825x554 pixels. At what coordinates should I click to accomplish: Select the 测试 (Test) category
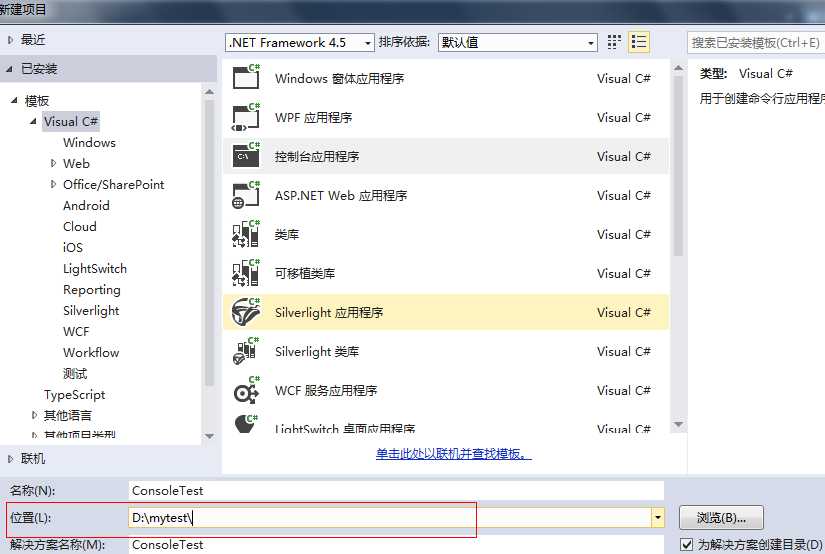pos(75,374)
